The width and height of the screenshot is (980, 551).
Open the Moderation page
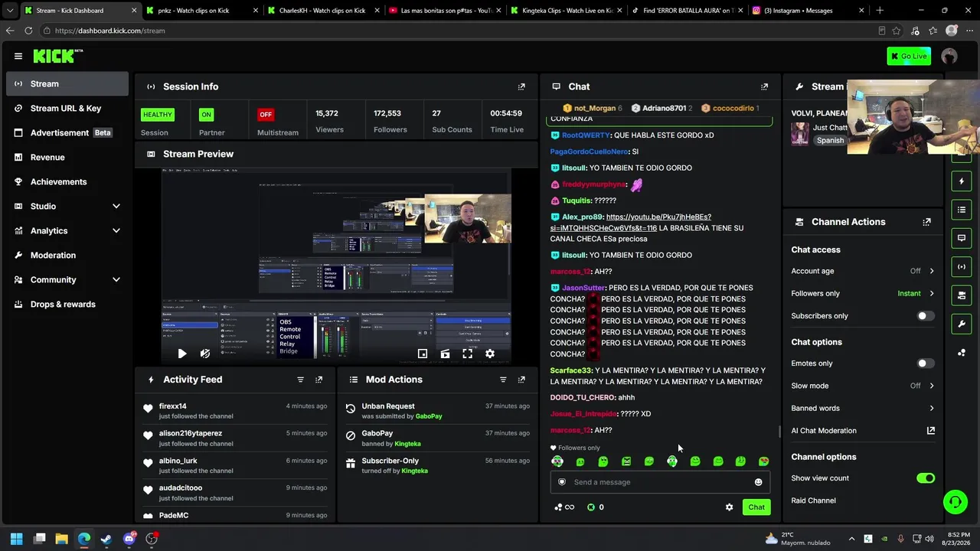67,255
